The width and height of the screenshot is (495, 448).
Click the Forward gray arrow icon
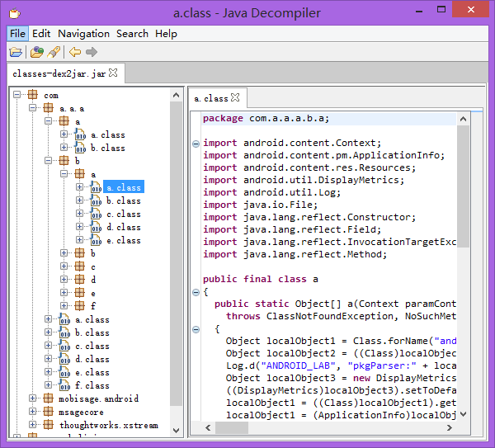[x=91, y=52]
